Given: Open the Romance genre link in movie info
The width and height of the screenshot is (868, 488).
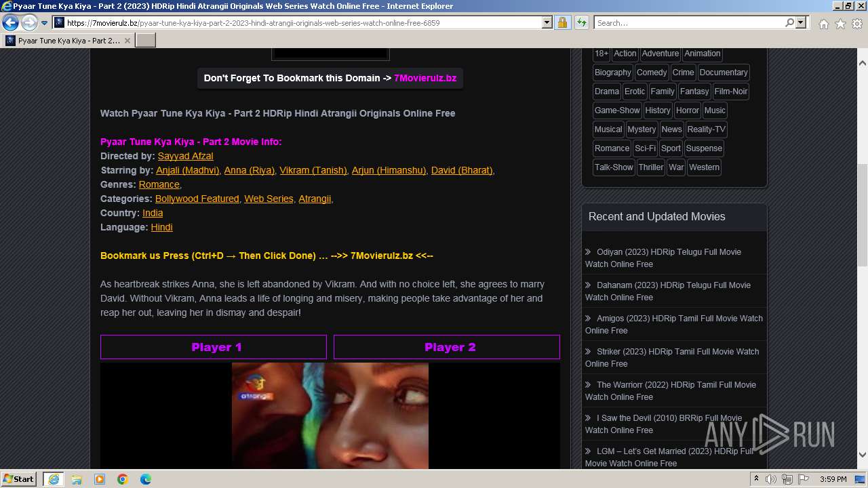Looking at the screenshot, I should (159, 184).
